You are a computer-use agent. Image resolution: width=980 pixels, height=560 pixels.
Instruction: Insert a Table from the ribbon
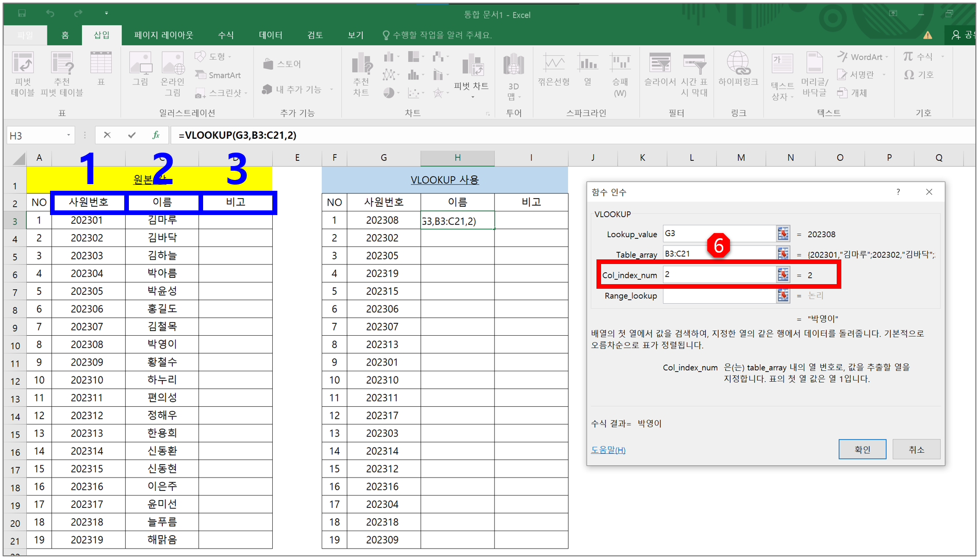[x=101, y=68]
